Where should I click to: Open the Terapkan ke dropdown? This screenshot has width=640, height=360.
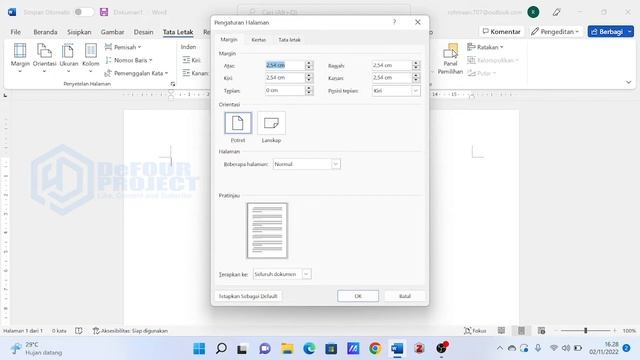pos(282,274)
